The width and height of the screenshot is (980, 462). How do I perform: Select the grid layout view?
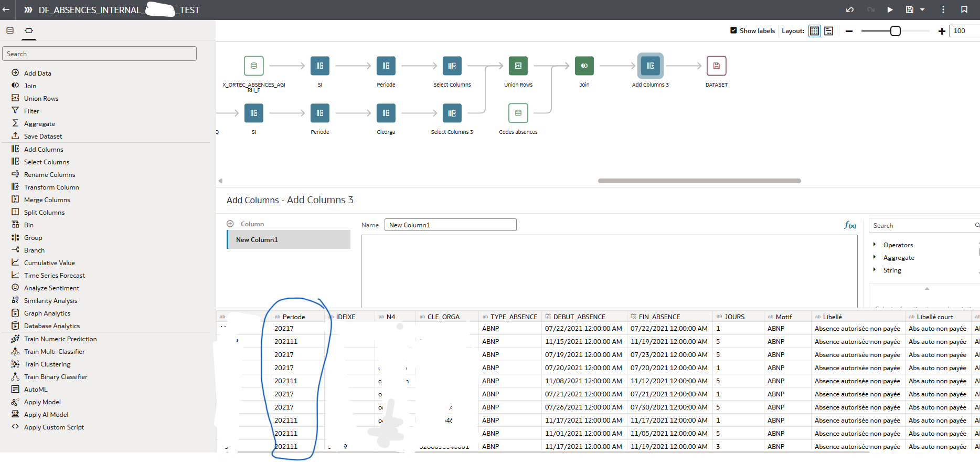tap(814, 31)
